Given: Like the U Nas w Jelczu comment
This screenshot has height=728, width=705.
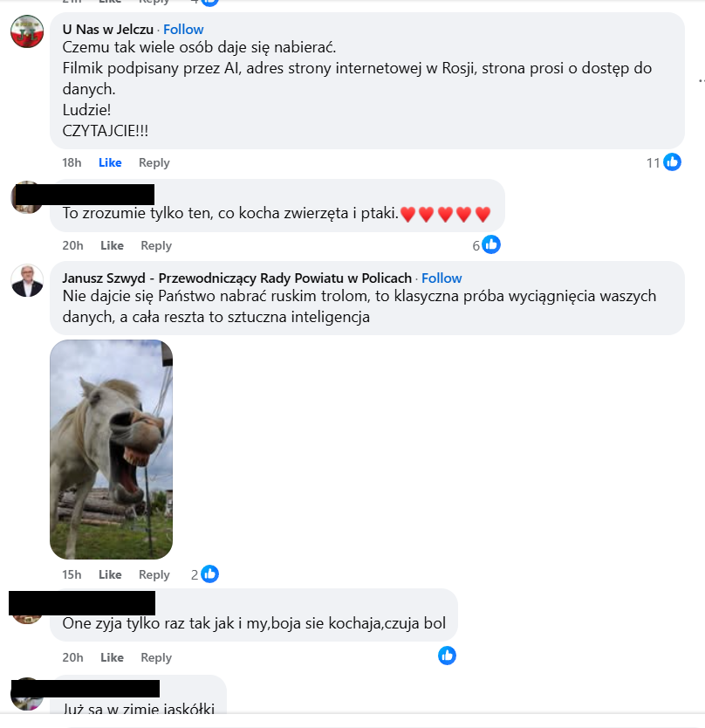Looking at the screenshot, I should (110, 162).
